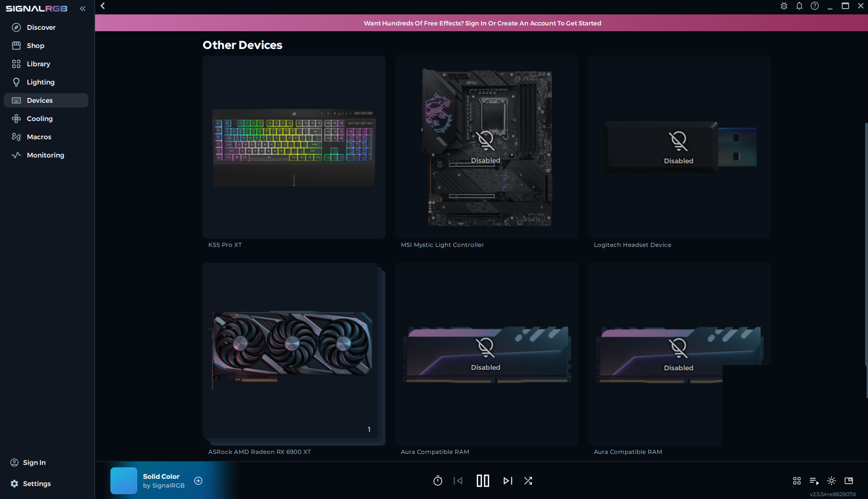Open the MSI Mystic Light Controller card
Viewport: 868px width, 499px height.
[487, 147]
